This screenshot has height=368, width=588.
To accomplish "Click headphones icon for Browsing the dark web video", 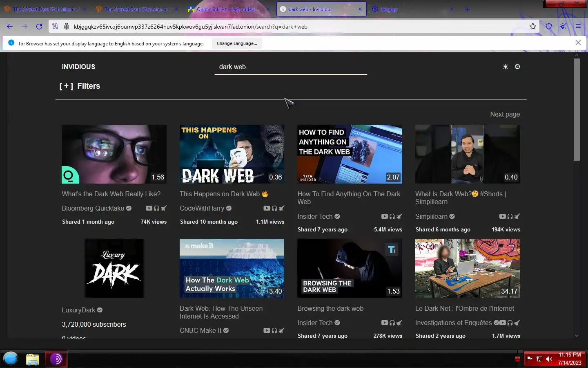I will 392,323.
